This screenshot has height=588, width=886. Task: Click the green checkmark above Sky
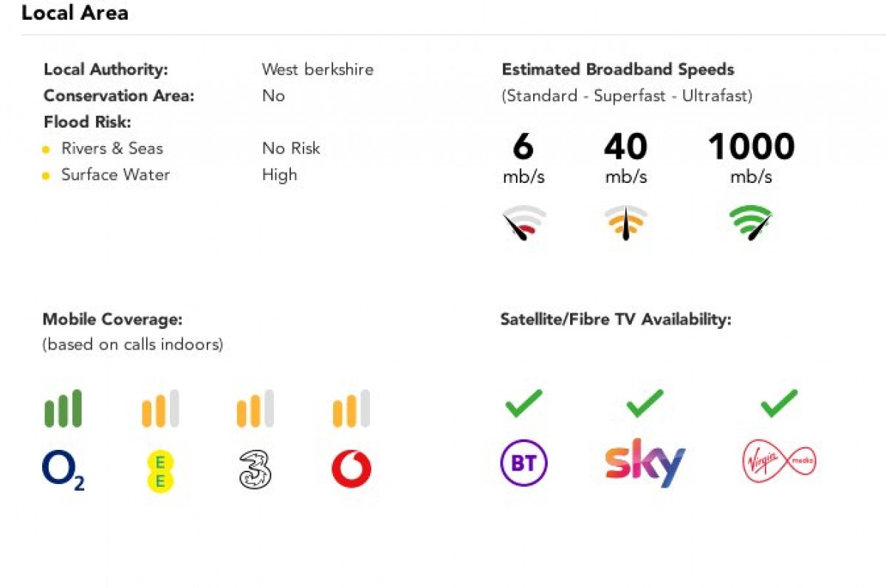[645, 403]
